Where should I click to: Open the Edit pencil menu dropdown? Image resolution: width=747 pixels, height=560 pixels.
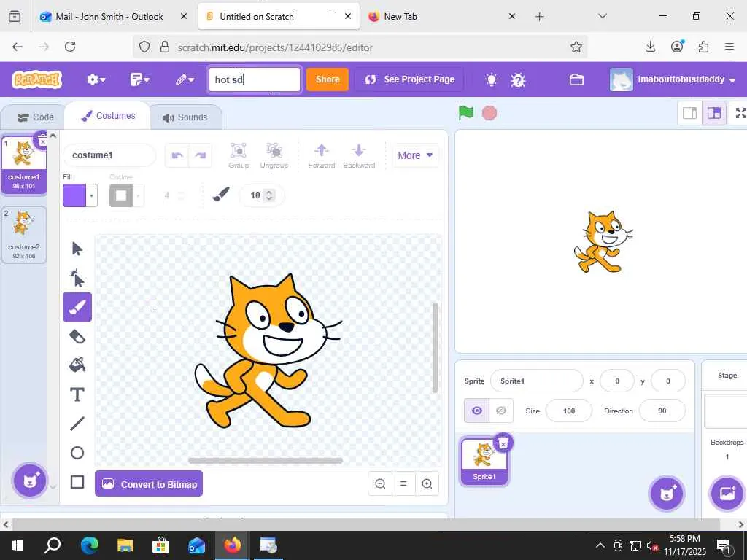[185, 79]
